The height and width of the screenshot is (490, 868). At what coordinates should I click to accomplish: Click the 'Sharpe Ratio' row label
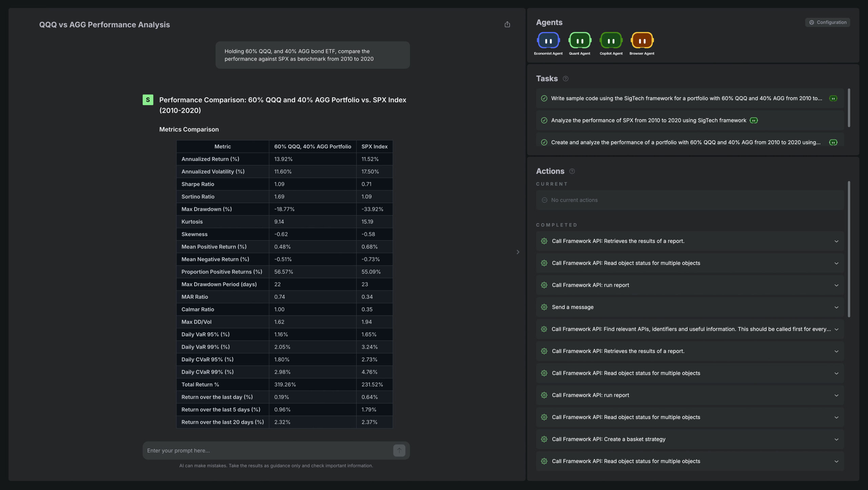pyautogui.click(x=198, y=184)
